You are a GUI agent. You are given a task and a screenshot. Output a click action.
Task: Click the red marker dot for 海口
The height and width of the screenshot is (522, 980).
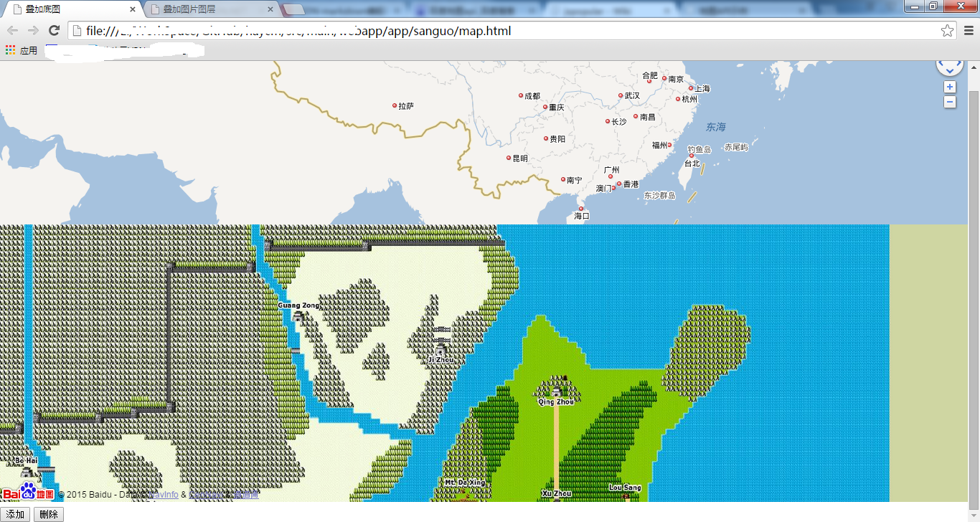click(581, 209)
